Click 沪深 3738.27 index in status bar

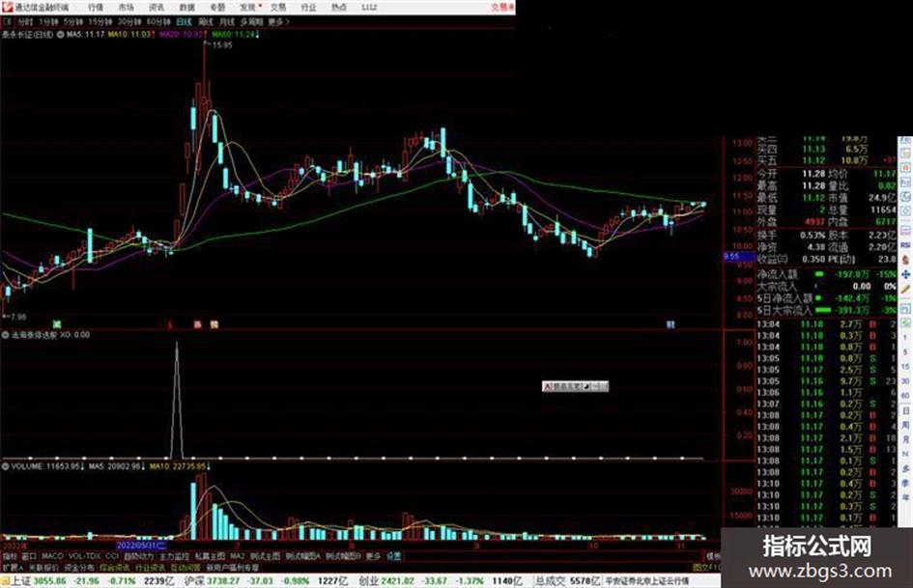pos(210,581)
